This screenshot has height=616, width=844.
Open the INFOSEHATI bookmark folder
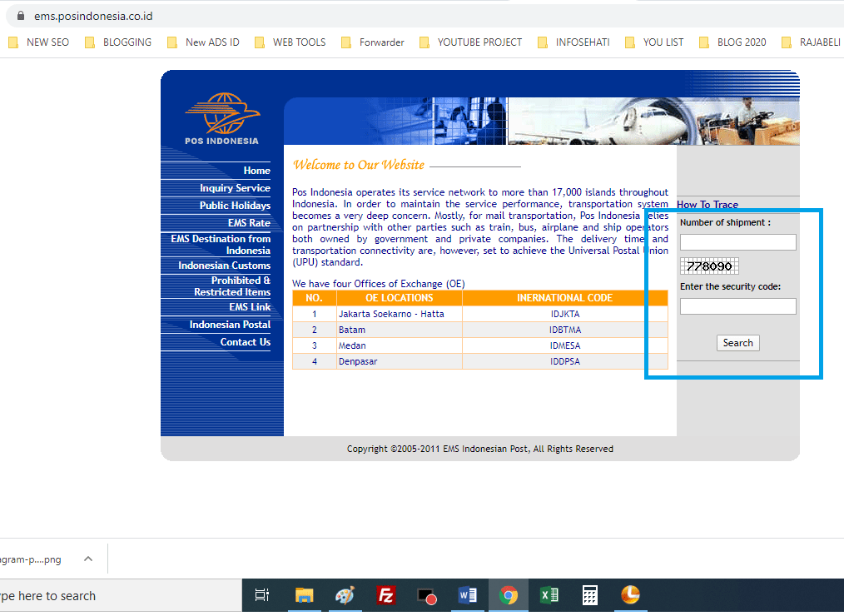click(x=573, y=42)
